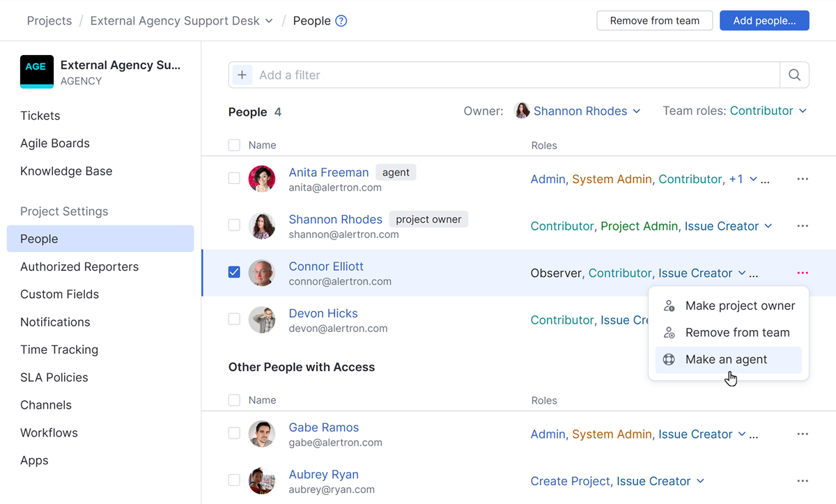The image size is (836, 504).
Task: Click the Add people button
Action: [764, 21]
